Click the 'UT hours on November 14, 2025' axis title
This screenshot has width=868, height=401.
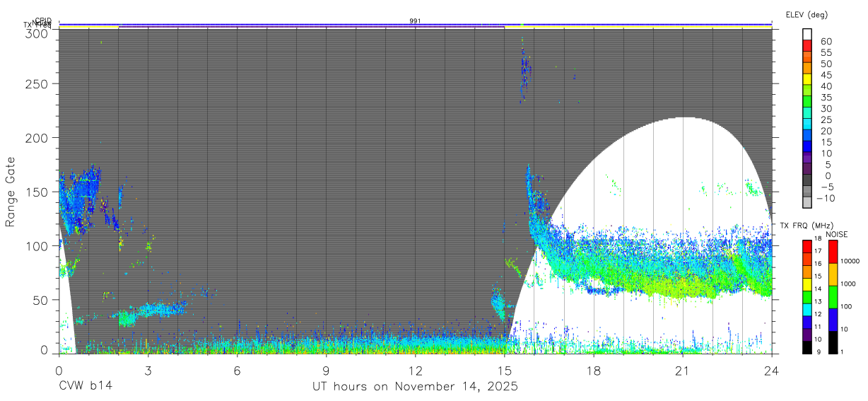(416, 387)
